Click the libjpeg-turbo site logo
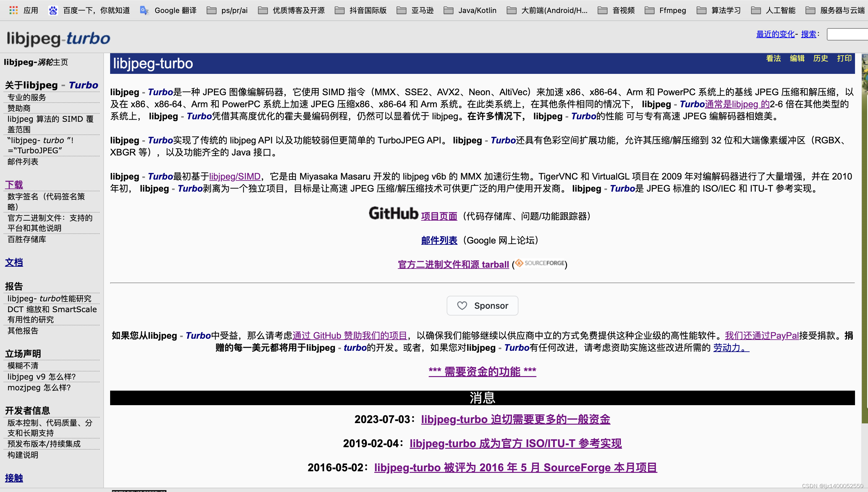The image size is (868, 492). [58, 39]
